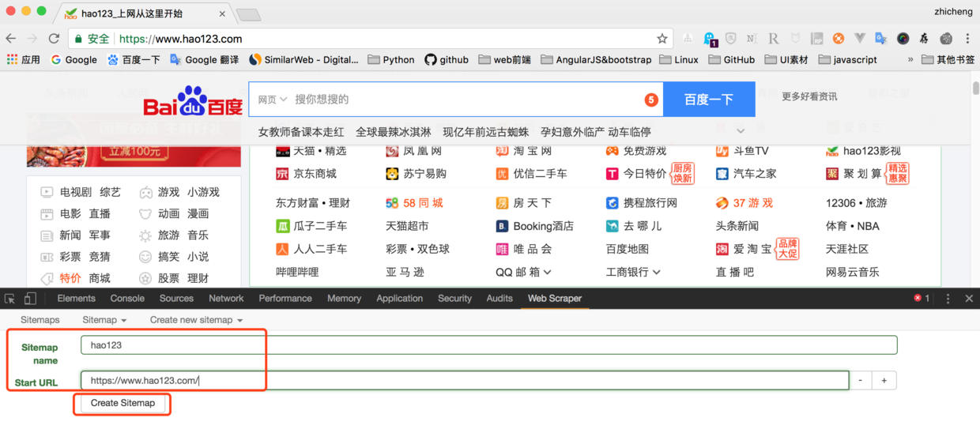Expand the Create new sitemap dropdown
Viewport: 980px width, 433px height.
[196, 320]
